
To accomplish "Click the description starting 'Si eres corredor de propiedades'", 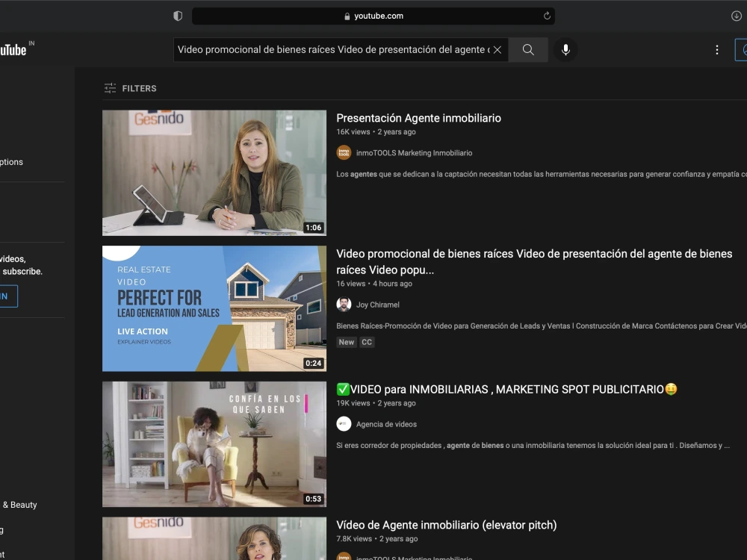I will coord(533,446).
